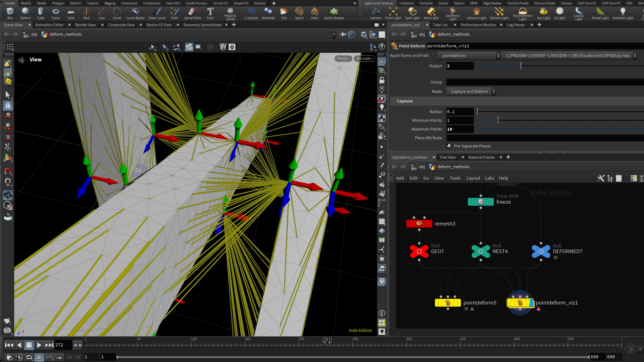
Task: Adjust the Minimum Points slider handle
Action: pos(498,120)
